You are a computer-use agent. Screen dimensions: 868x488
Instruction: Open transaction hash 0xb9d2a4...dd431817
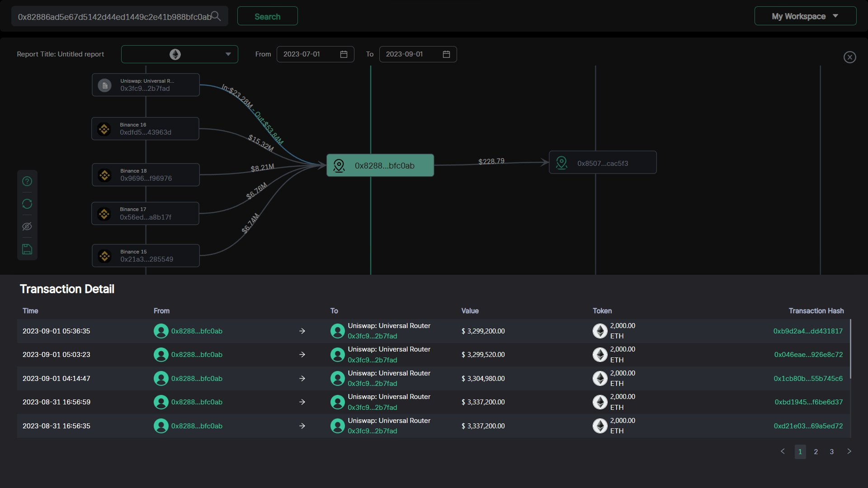click(807, 331)
